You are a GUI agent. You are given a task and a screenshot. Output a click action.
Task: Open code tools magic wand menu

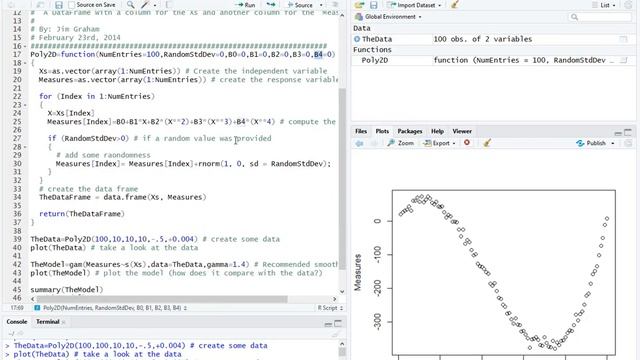pos(144,5)
